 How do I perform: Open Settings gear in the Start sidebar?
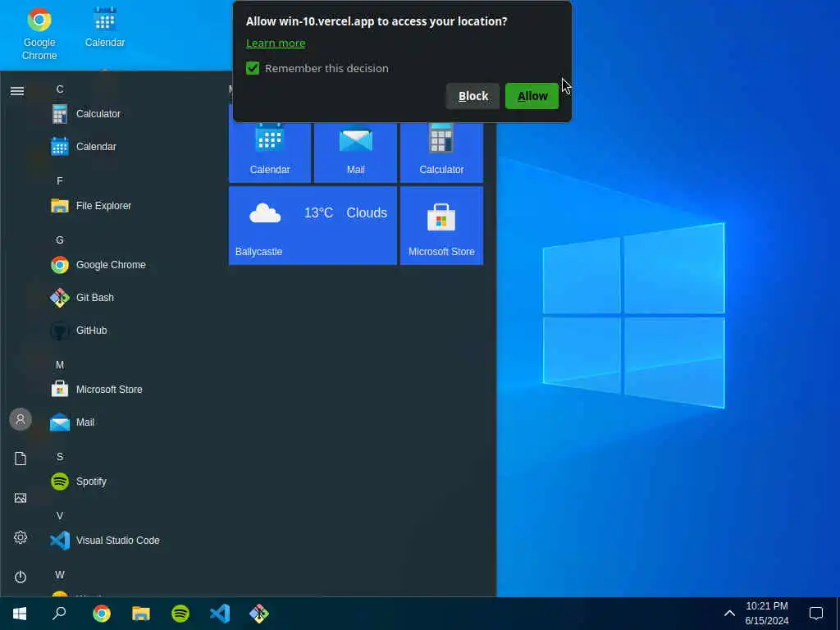click(x=21, y=537)
